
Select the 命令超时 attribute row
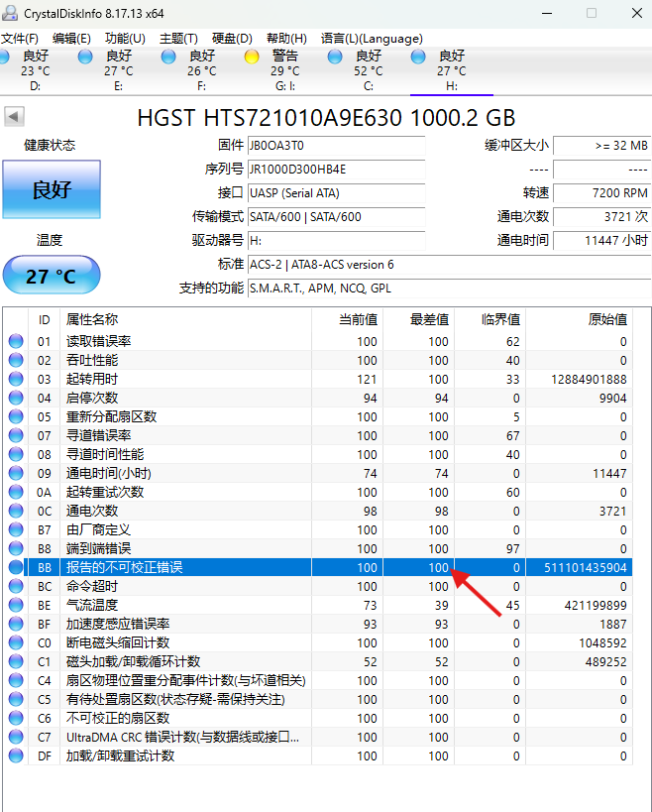click(x=318, y=586)
